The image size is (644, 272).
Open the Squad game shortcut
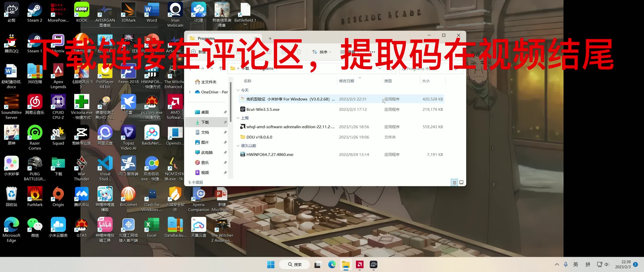click(x=58, y=135)
